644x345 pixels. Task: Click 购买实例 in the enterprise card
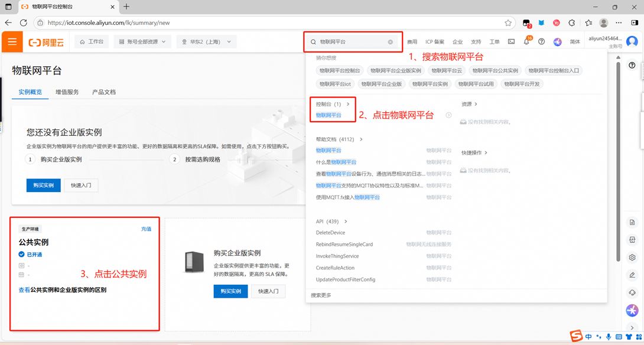(x=230, y=291)
